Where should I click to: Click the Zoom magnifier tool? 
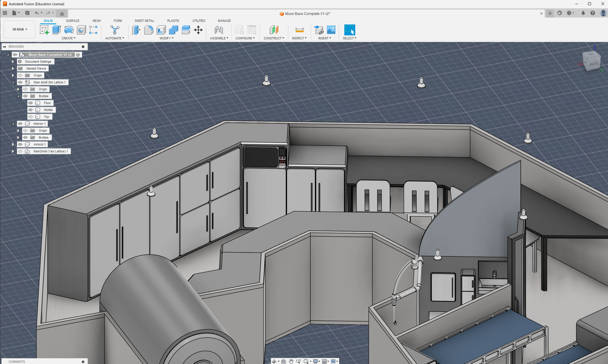click(299, 361)
